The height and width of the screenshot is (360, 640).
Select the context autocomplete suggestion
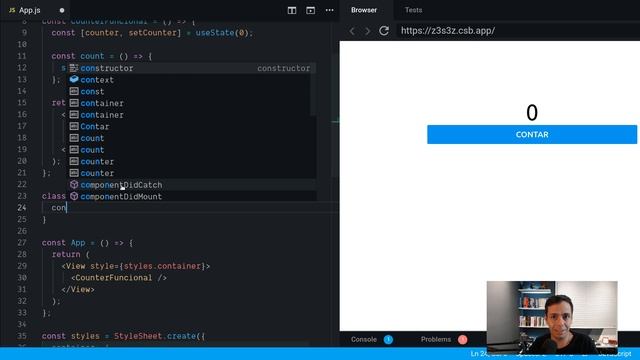click(x=192, y=80)
